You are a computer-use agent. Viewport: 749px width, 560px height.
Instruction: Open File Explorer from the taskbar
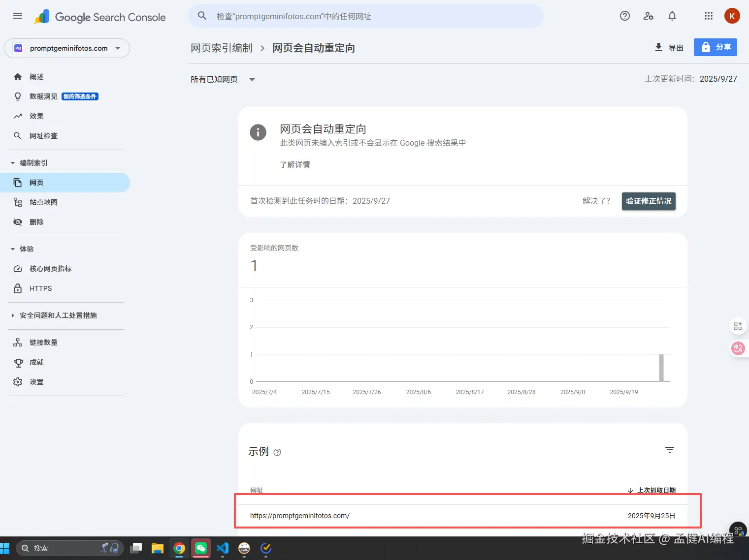158,548
